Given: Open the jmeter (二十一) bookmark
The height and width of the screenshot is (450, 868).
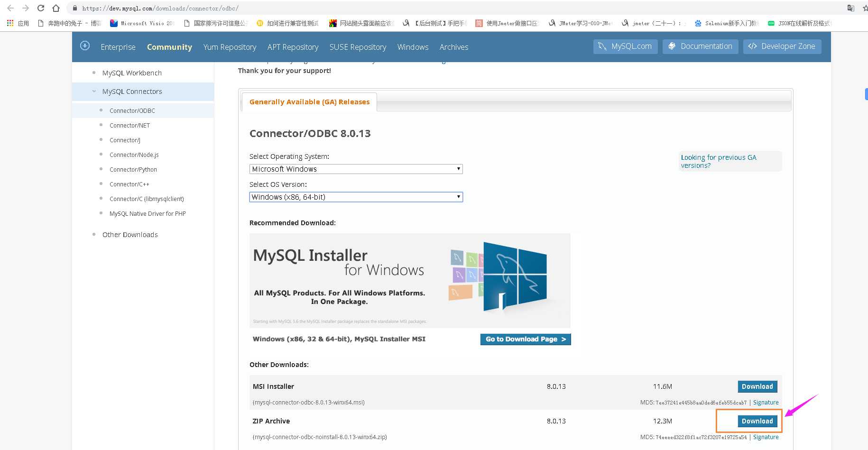Looking at the screenshot, I should [x=654, y=23].
